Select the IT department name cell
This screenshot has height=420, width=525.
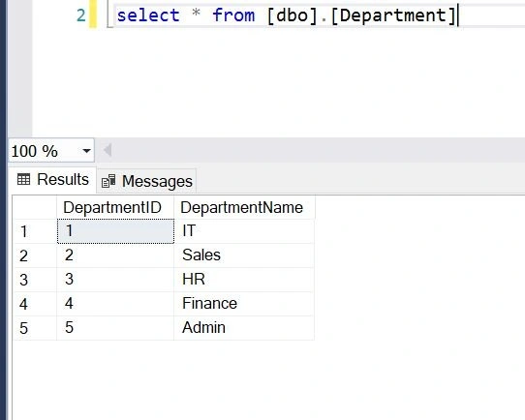pos(244,231)
